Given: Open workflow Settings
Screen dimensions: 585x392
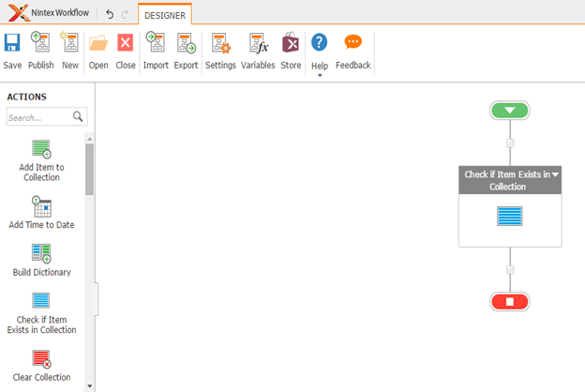Looking at the screenshot, I should [220, 52].
